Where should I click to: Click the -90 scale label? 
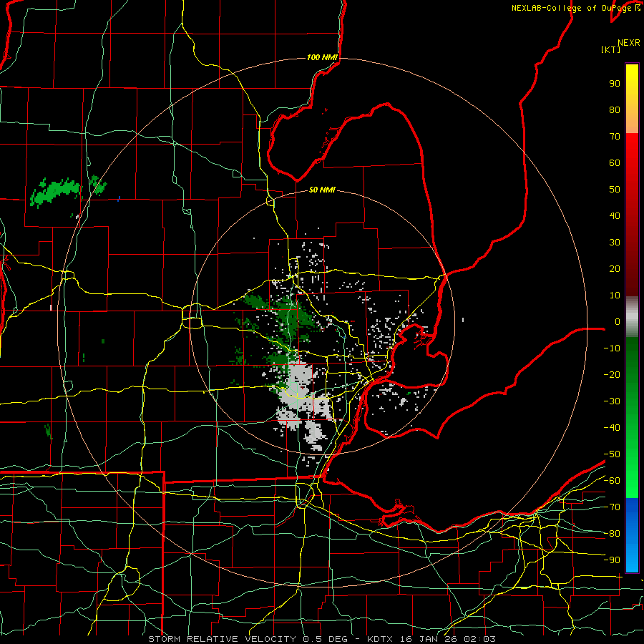pyautogui.click(x=612, y=560)
